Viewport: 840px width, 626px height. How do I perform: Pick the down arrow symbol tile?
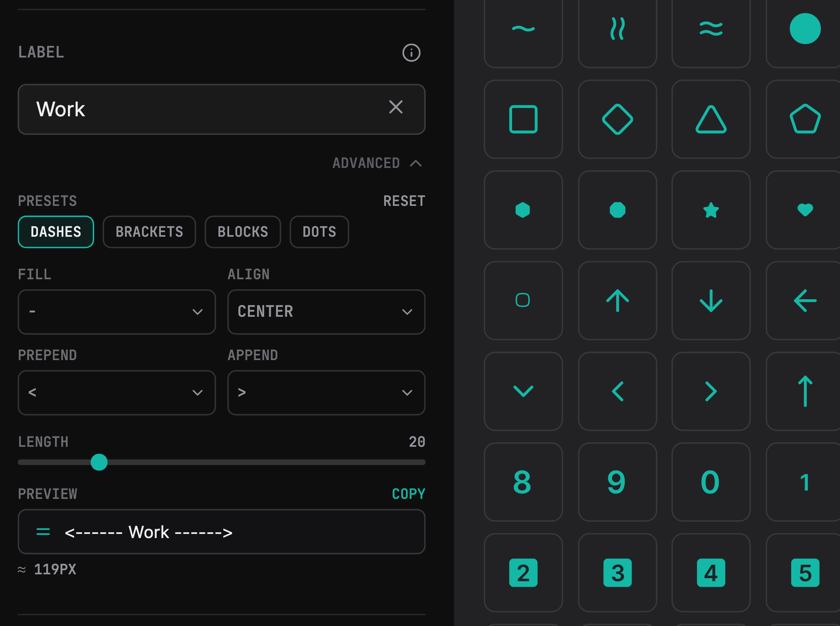pos(711,300)
